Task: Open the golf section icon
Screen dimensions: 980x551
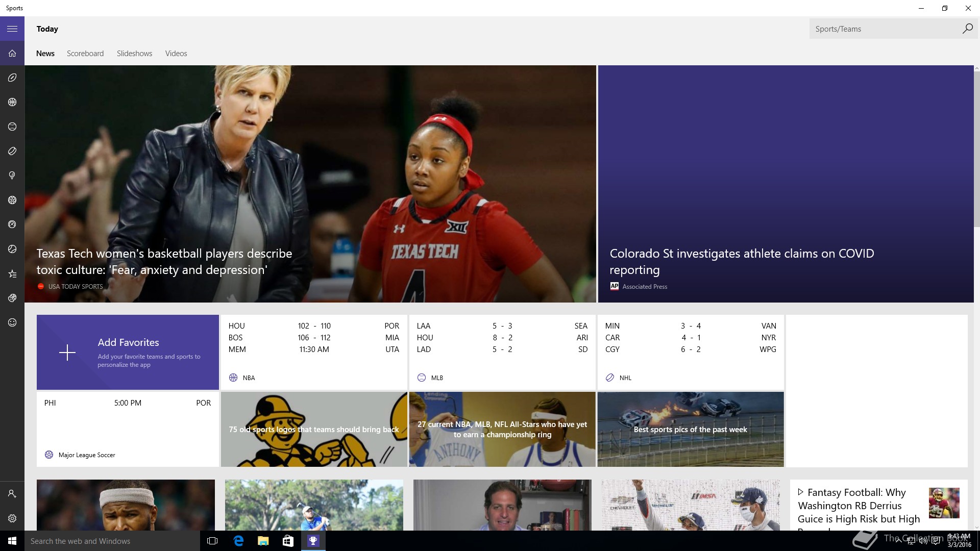Action: click(x=12, y=176)
